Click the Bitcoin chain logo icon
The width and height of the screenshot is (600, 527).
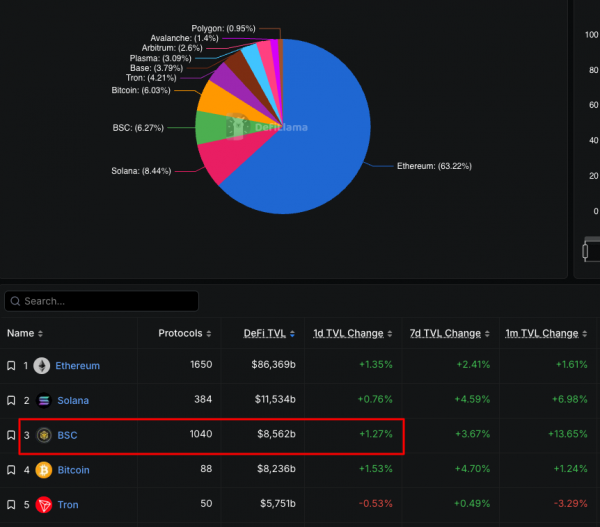(x=42, y=470)
